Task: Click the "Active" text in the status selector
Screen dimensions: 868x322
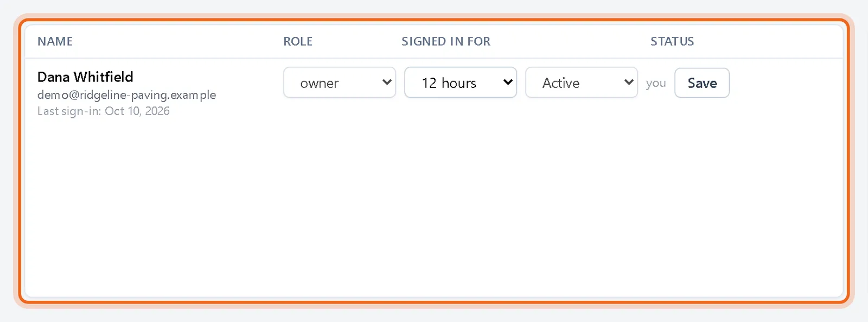Action: click(561, 83)
